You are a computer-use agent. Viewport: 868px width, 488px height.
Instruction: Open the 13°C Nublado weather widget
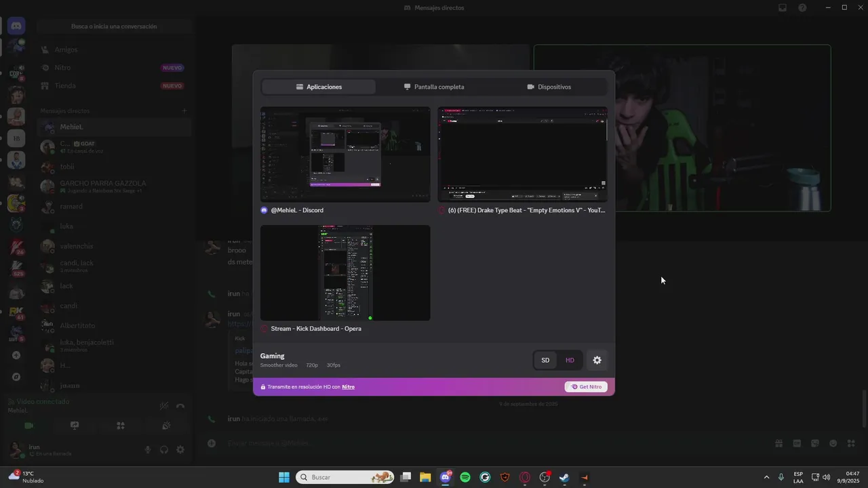(27, 477)
